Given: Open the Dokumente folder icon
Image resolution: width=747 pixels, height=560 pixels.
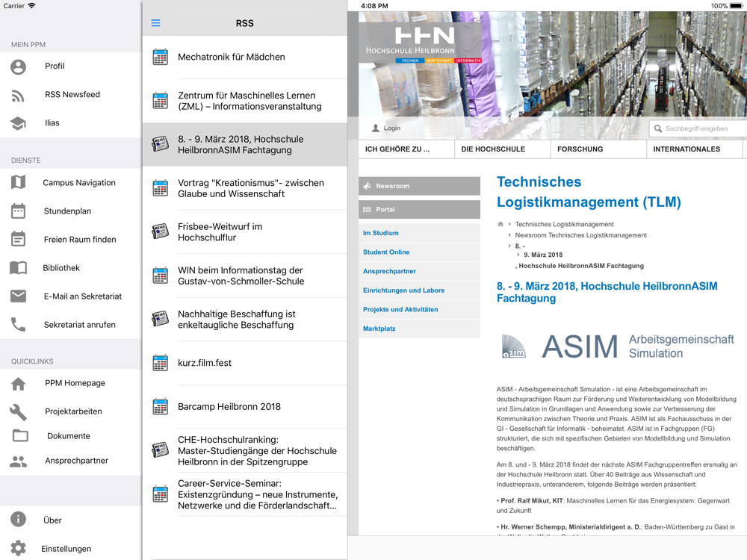Looking at the screenshot, I should (20, 435).
